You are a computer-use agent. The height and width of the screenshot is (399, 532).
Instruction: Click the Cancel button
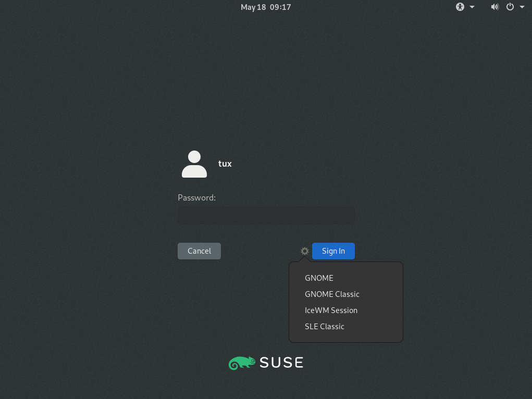coord(199,251)
